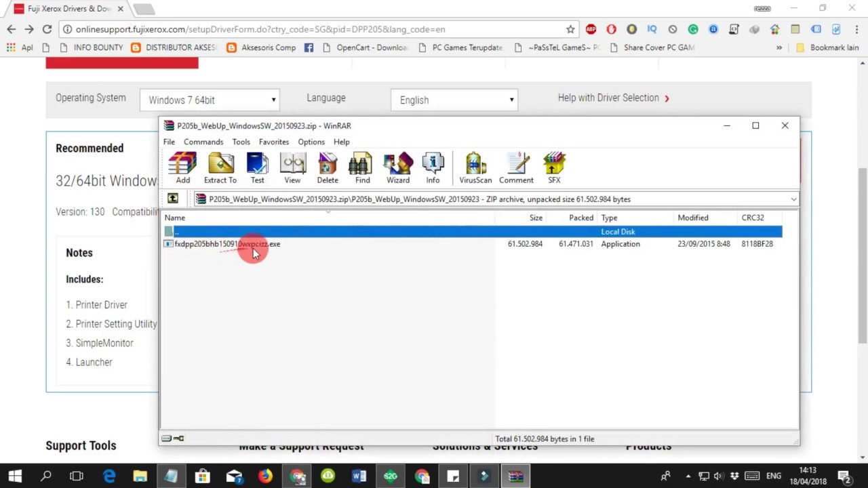Open the Bookmark lain folder
This screenshot has height=488, width=868.
(827, 47)
